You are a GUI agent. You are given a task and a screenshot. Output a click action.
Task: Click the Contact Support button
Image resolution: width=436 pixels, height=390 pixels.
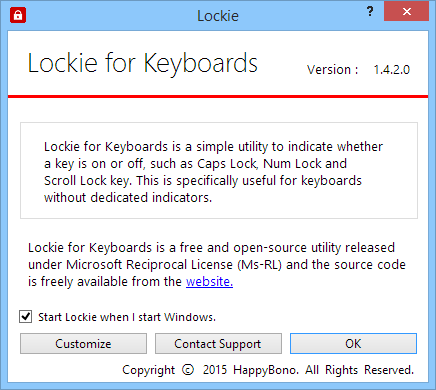click(218, 344)
